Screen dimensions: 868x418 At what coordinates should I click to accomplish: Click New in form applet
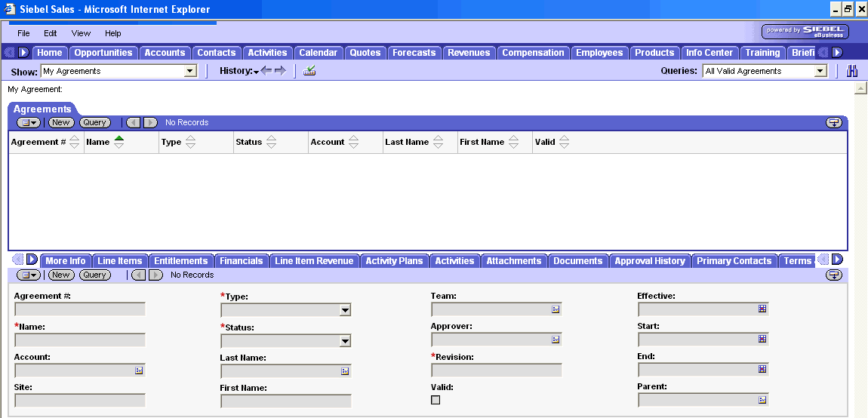61,275
